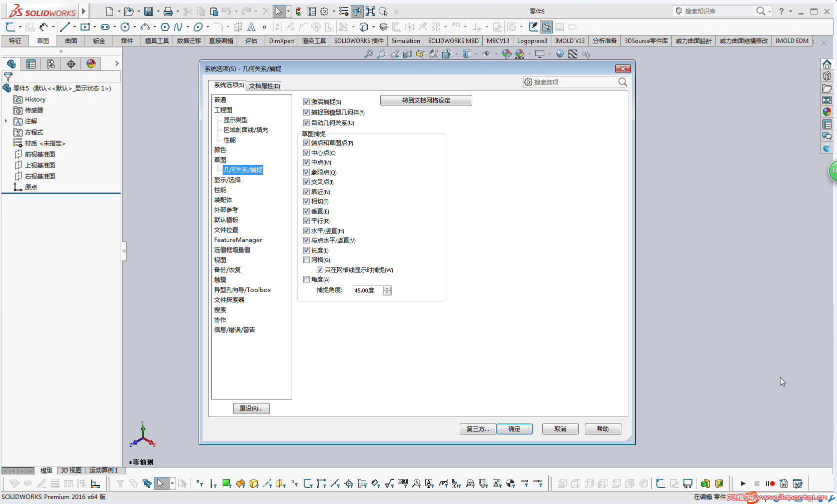Viewport: 837px width, 504px height.
Task: Open the DimXpertManager tab icon
Action: coord(71,64)
